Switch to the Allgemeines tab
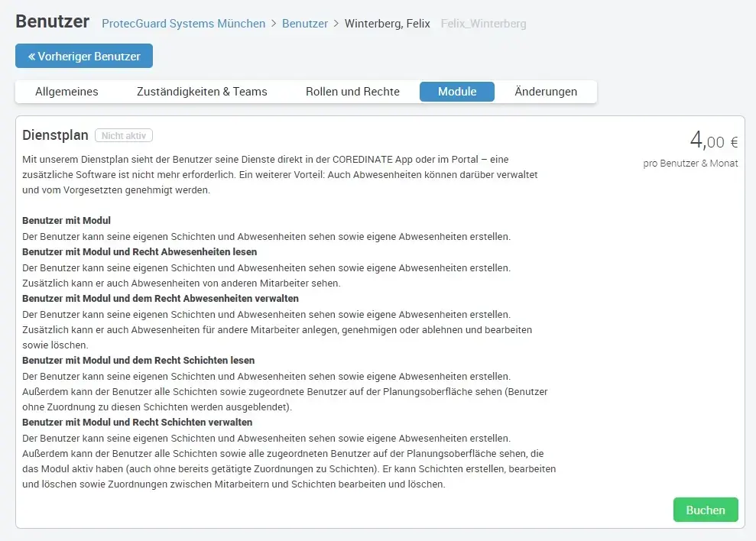Image resolution: width=756 pixels, height=541 pixels. click(x=67, y=91)
